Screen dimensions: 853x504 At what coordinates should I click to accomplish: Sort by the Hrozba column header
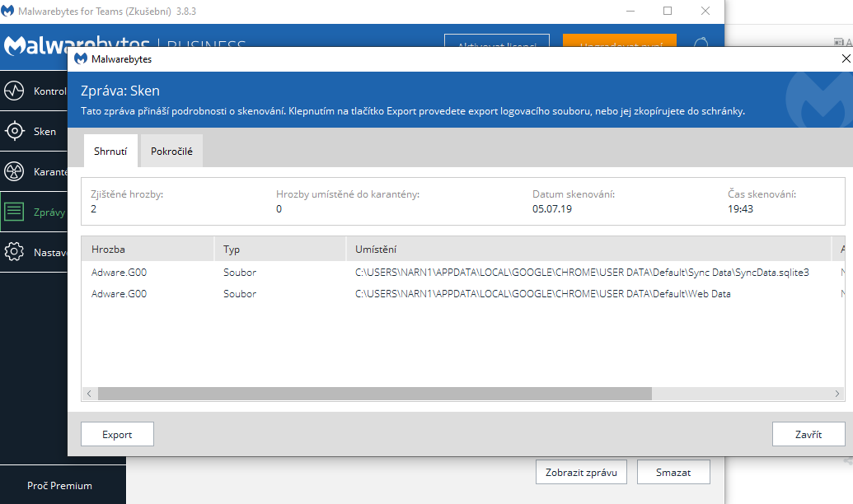pos(148,249)
